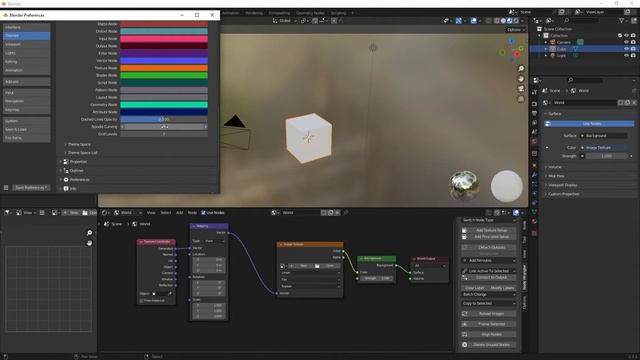Click the Grid Levels value field
This screenshot has width=640, height=360.
[x=164, y=134]
